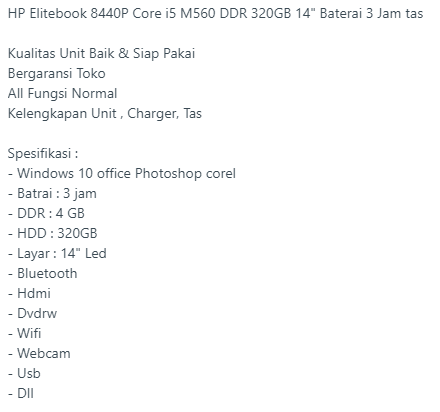The height and width of the screenshot is (412, 440).
Task: Click the Spesifikasi heading
Action: tap(43, 154)
